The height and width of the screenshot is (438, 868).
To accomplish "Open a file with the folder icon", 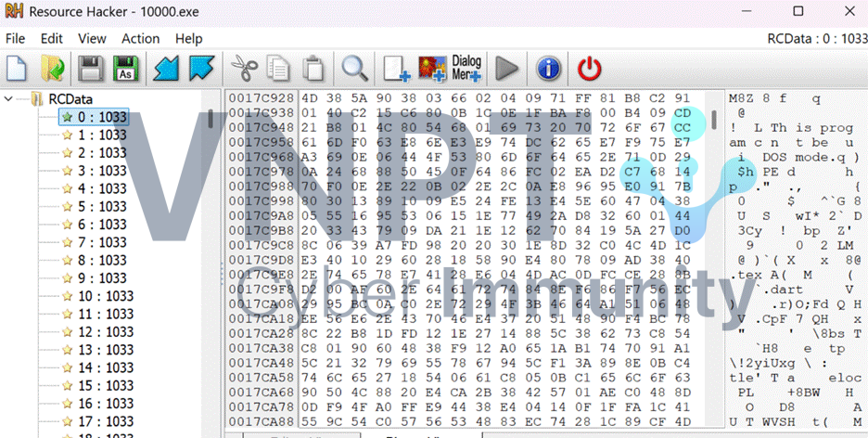I will point(52,68).
